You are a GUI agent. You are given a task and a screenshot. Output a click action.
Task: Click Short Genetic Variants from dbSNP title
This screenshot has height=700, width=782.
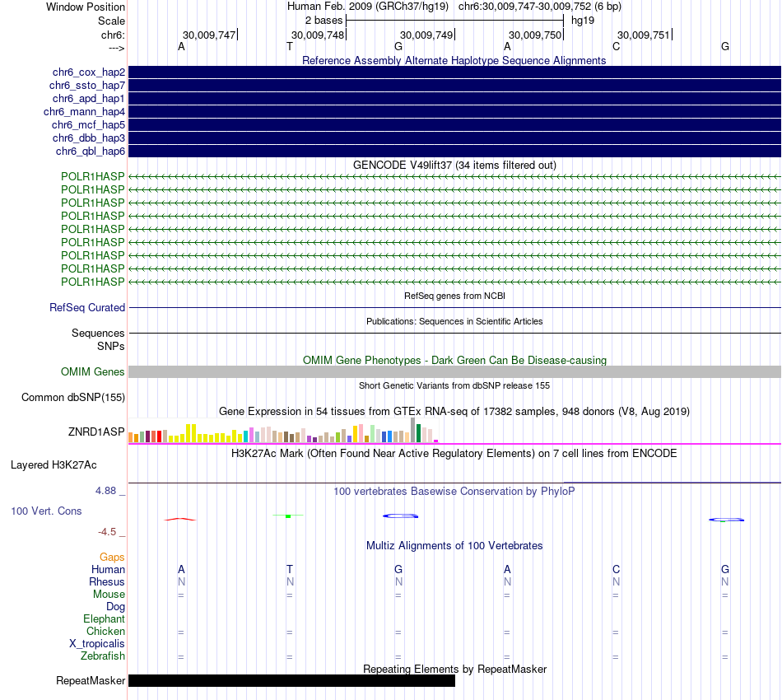[454, 385]
